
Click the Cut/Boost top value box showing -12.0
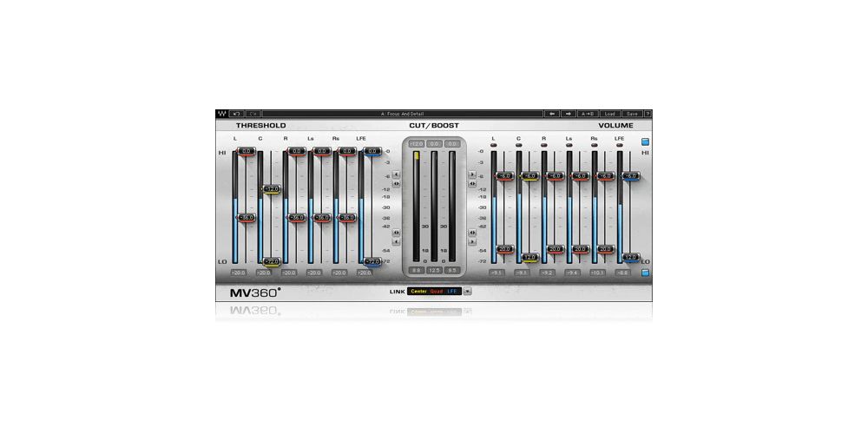417,144
